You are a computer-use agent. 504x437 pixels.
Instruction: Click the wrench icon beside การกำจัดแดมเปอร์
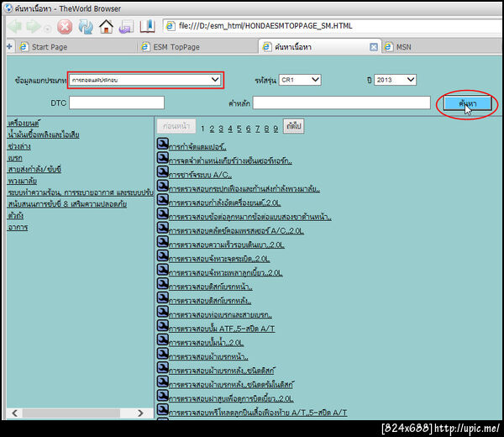pos(163,144)
